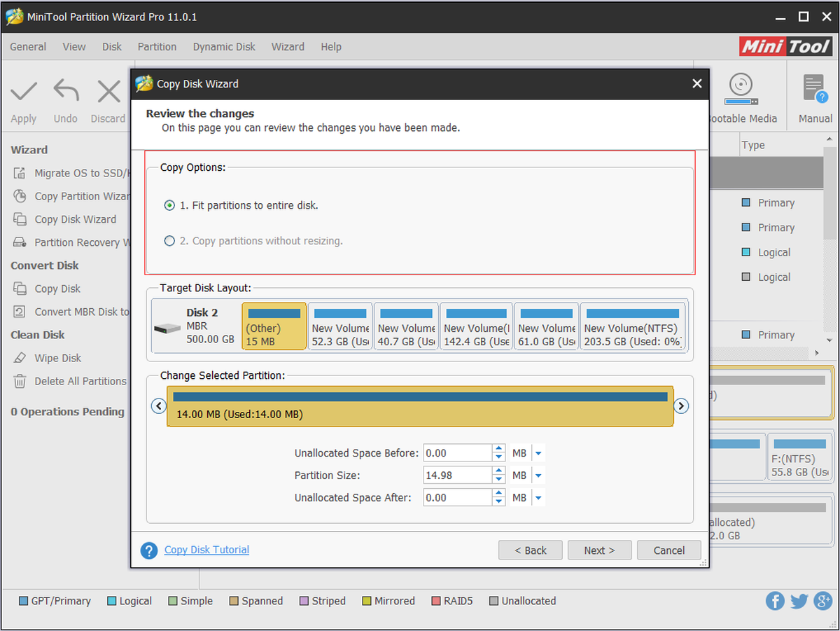
Task: Click Delete All Partitions trash icon
Action: (x=21, y=381)
